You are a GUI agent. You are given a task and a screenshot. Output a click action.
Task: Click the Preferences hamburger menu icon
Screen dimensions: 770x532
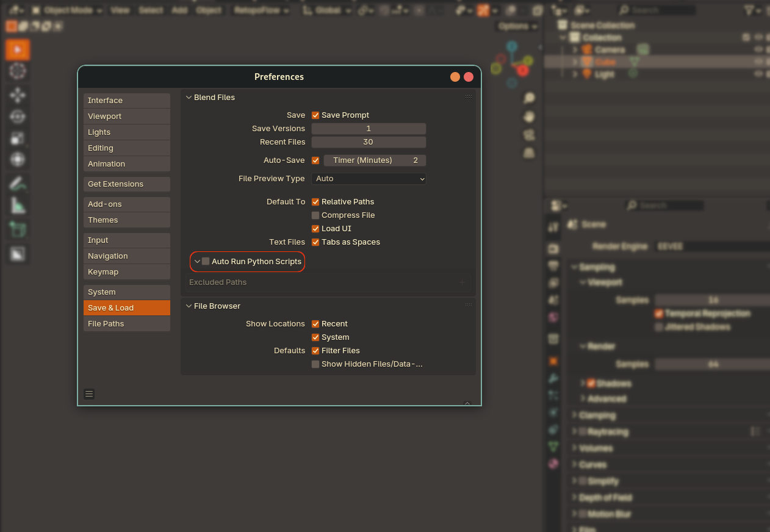click(89, 394)
